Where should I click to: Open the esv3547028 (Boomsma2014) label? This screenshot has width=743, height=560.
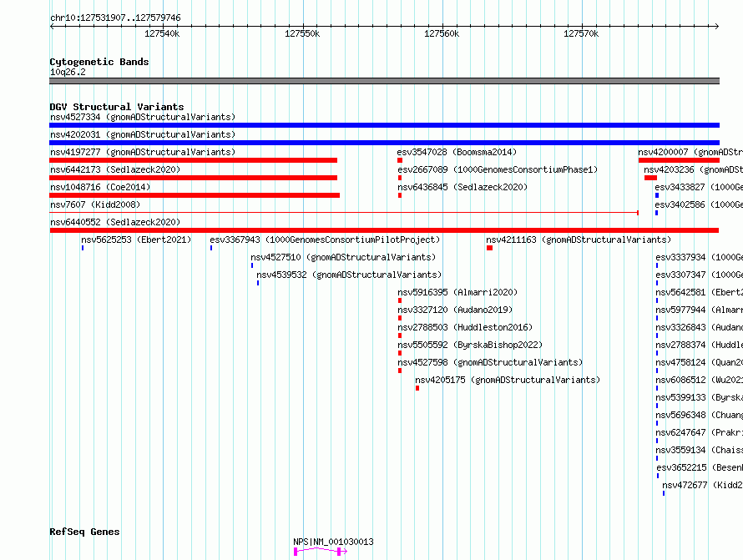[457, 152]
